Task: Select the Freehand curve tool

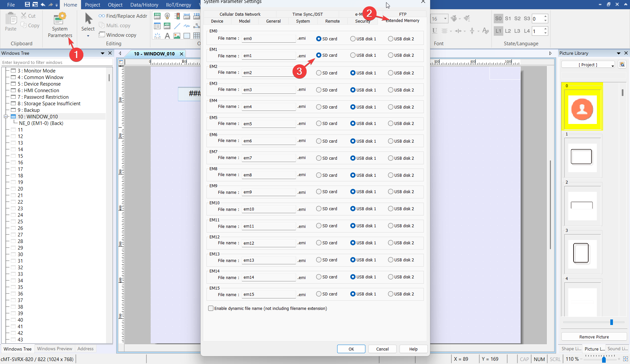Action: (x=187, y=26)
